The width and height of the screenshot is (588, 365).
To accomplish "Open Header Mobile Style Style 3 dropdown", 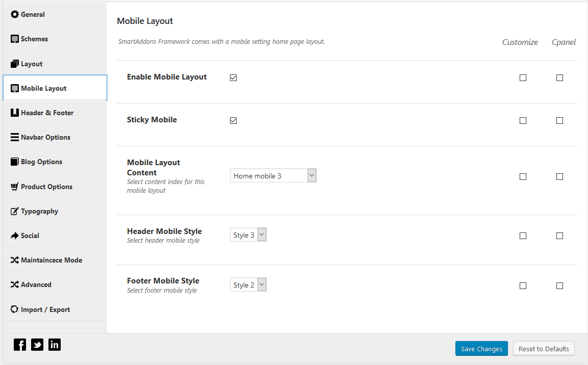I will (248, 234).
